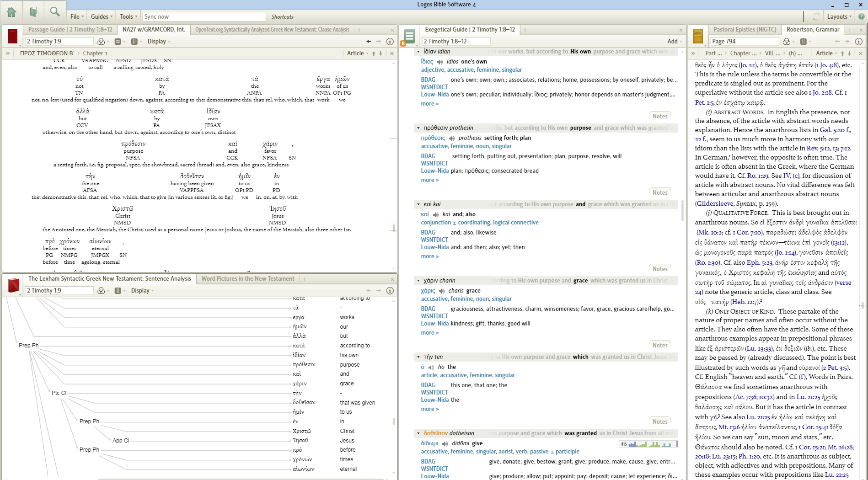Open Display dropdown in Lexham Syntactic panel

[142, 290]
